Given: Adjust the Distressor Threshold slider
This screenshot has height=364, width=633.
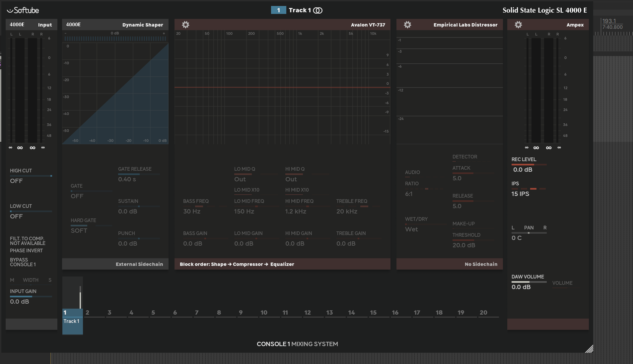Looking at the screenshot, I should point(473,240).
